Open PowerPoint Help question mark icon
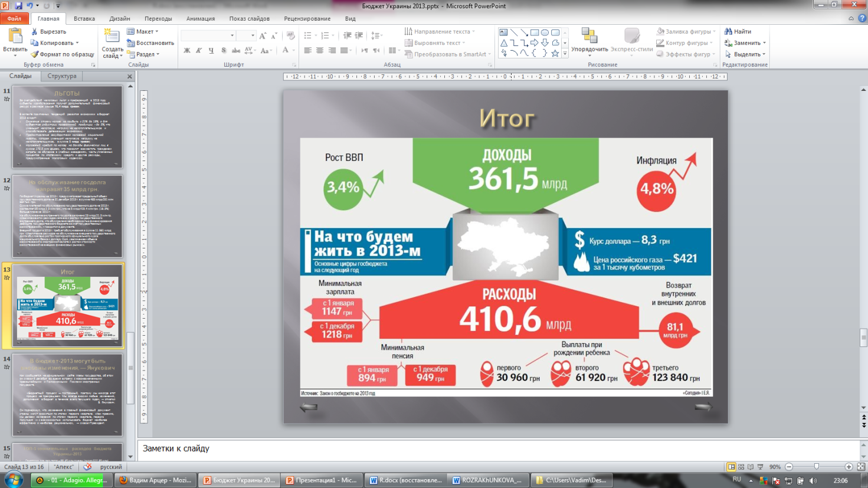The height and width of the screenshot is (488, 868). 862,18
